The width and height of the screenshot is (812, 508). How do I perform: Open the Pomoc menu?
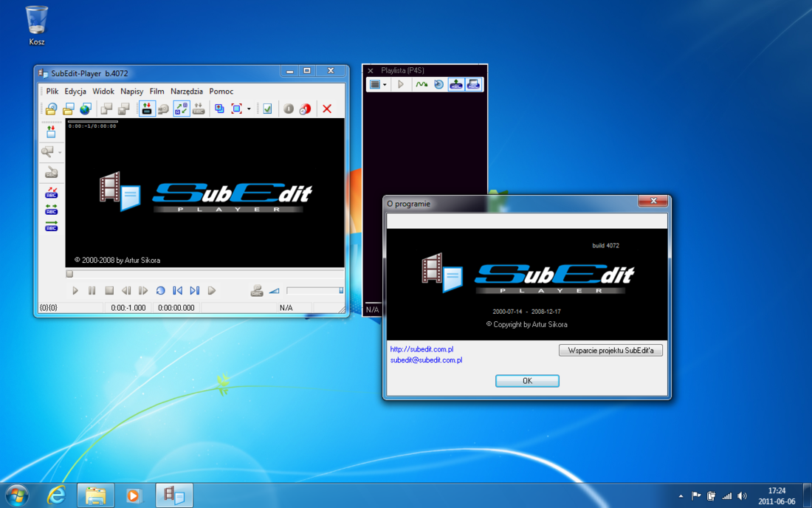221,91
